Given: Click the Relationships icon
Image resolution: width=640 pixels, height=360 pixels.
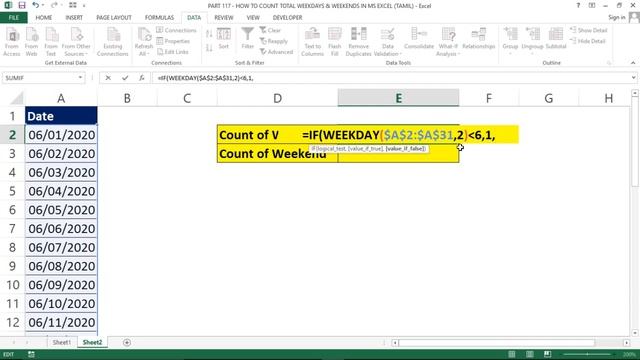Looking at the screenshot, I should (479, 39).
